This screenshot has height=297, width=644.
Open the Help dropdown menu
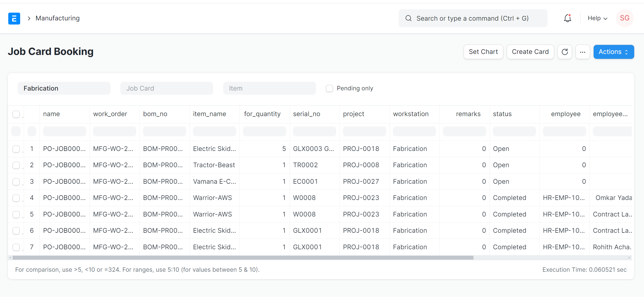point(597,18)
